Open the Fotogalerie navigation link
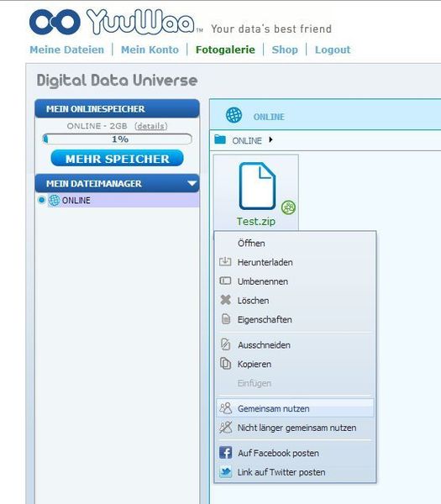Viewport: 441px width, 504px height. pos(225,50)
